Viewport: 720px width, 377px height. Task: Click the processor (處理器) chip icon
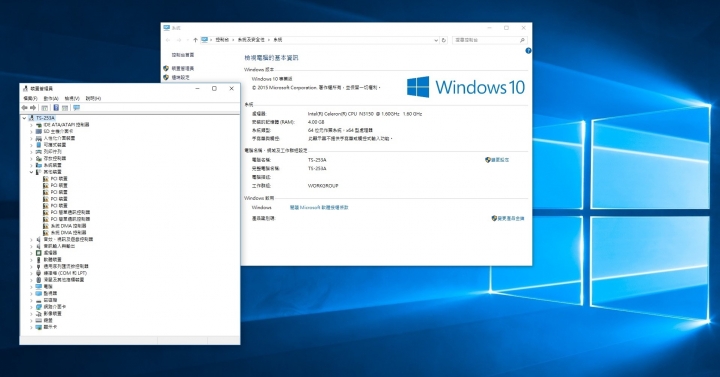(x=39, y=253)
